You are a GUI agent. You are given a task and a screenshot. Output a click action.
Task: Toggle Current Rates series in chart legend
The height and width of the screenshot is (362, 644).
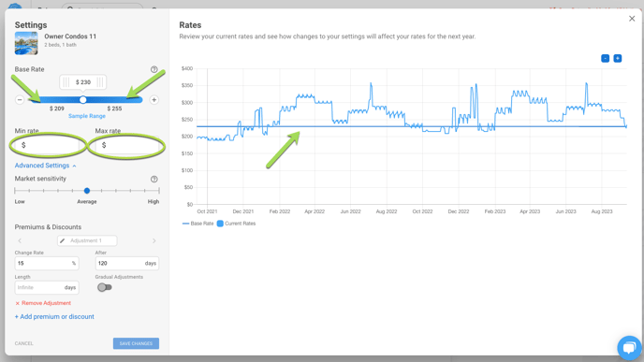pyautogui.click(x=236, y=224)
